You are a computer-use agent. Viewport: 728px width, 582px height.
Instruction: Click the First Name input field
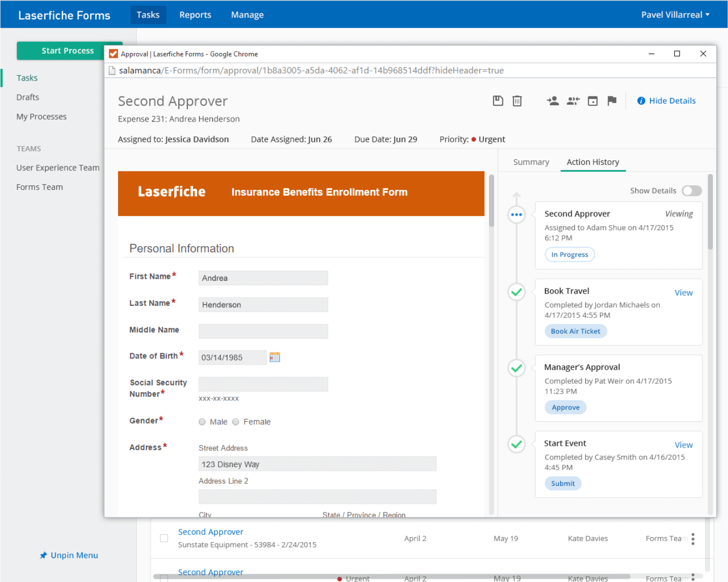(x=263, y=278)
